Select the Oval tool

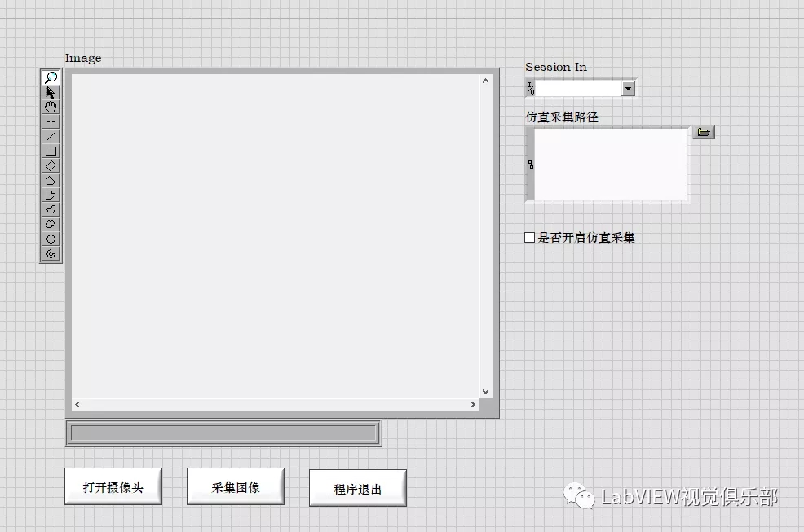[51, 240]
